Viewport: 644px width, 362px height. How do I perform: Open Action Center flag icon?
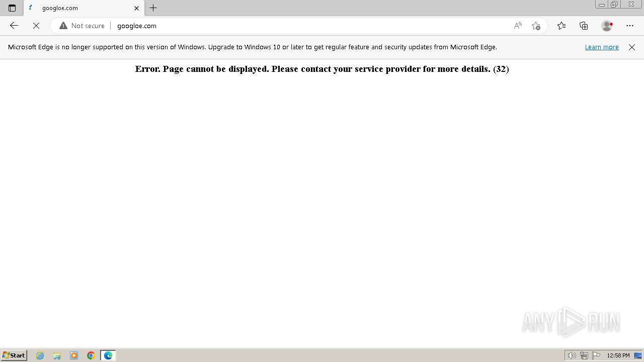(x=596, y=355)
